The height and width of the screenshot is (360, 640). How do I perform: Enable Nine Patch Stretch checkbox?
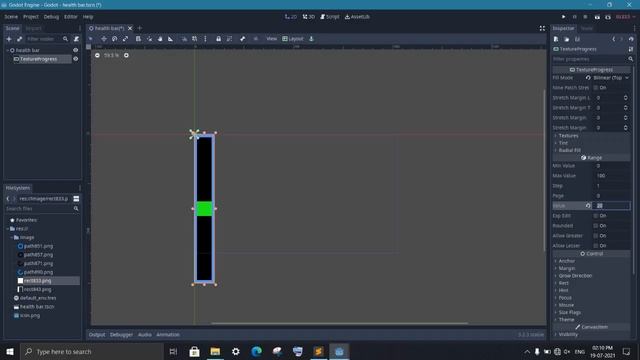[x=596, y=88]
